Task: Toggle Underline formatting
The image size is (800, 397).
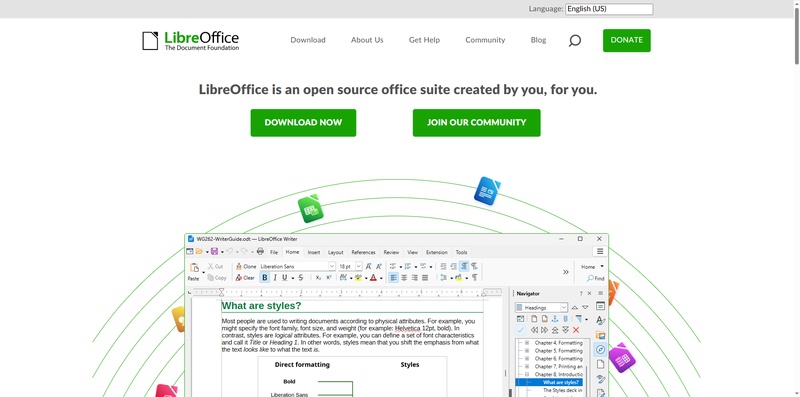Action: point(285,278)
